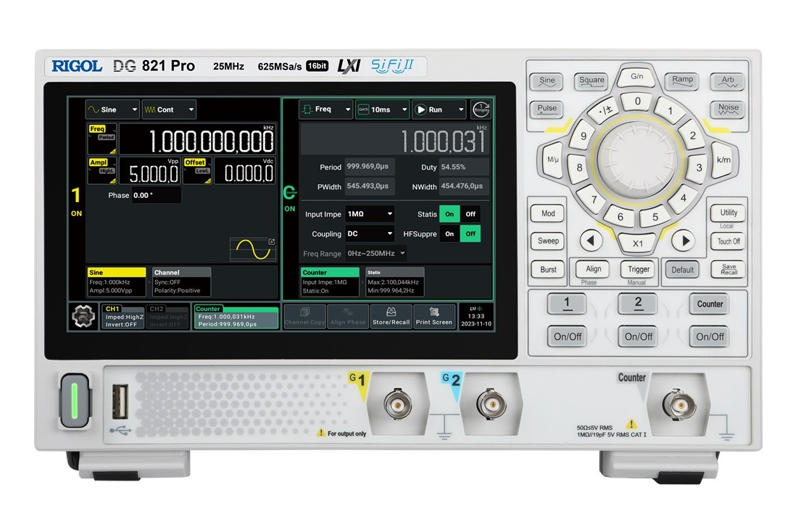Screen dimensions: 798x532
Task: Push the Ramp waveform key
Action: (x=682, y=80)
